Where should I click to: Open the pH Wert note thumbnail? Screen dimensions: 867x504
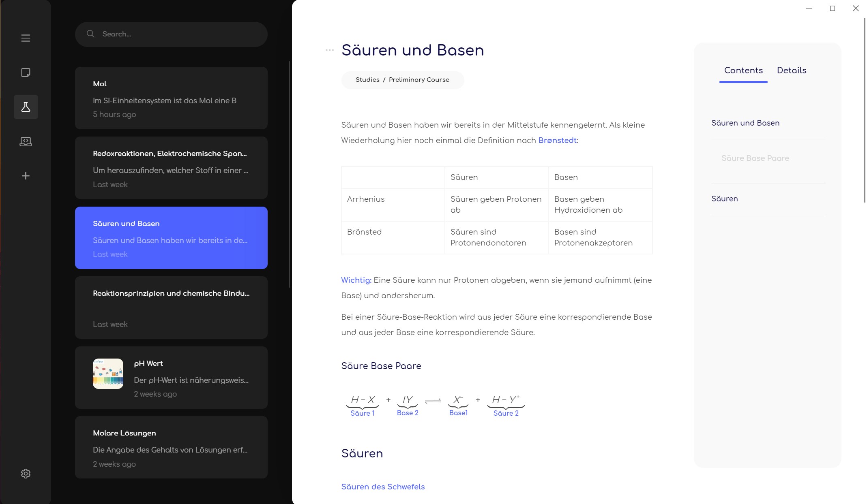[108, 374]
